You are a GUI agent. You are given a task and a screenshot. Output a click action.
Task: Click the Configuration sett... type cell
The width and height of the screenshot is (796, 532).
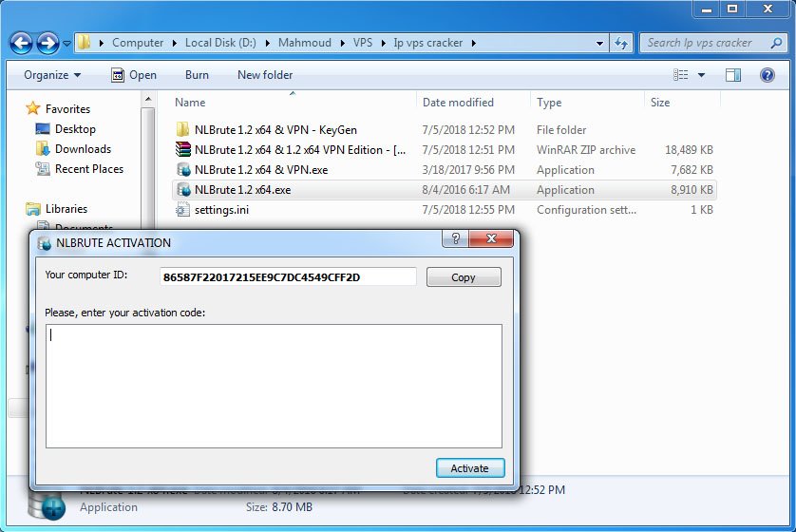pyautogui.click(x=586, y=210)
